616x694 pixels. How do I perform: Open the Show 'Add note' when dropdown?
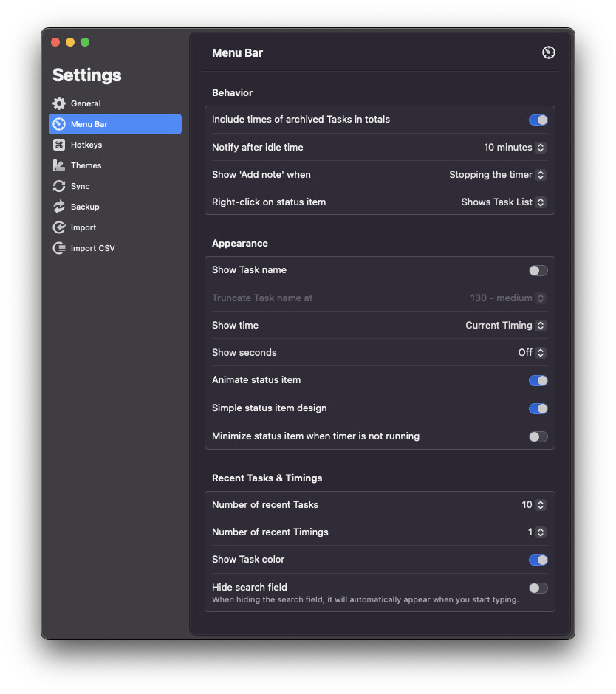tap(497, 175)
